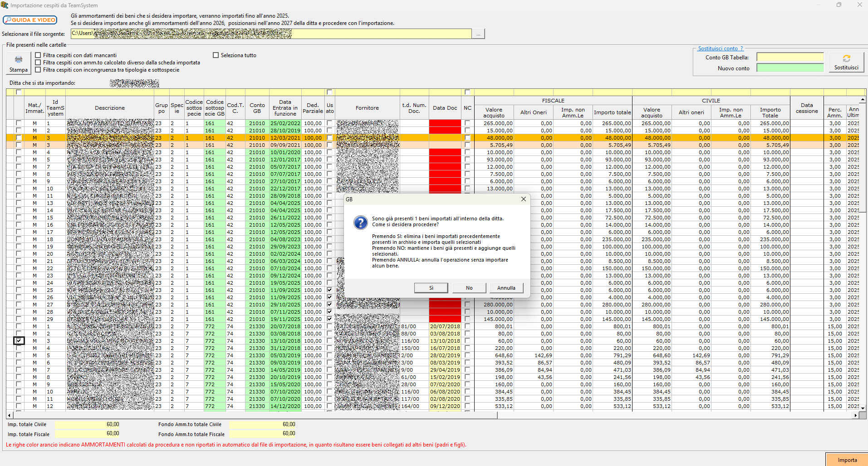
Task: Click the Imp. totale Civile value field
Action: pyautogui.click(x=88, y=424)
